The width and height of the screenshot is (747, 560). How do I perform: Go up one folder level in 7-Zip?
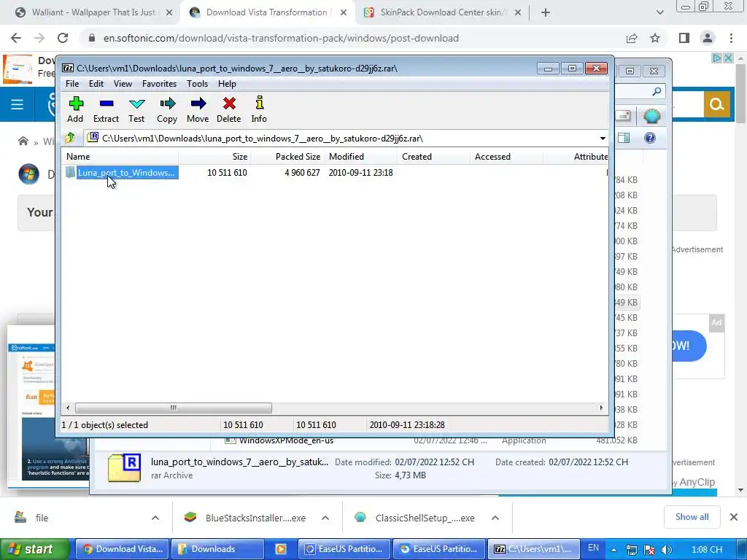pyautogui.click(x=70, y=138)
